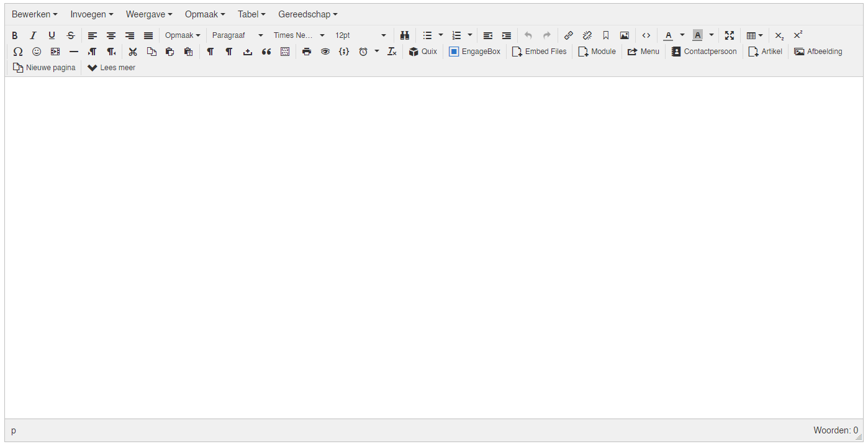The image size is (868, 444).
Task: Align text to the left
Action: [x=93, y=35]
